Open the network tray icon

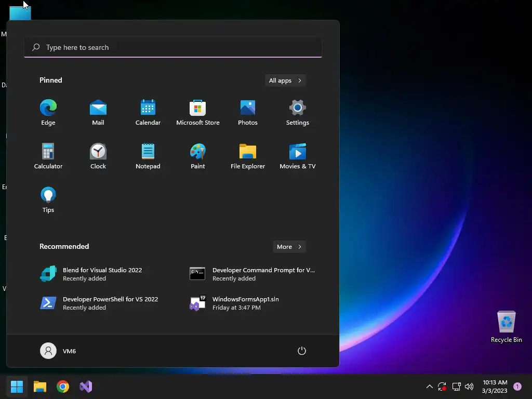tap(456, 387)
